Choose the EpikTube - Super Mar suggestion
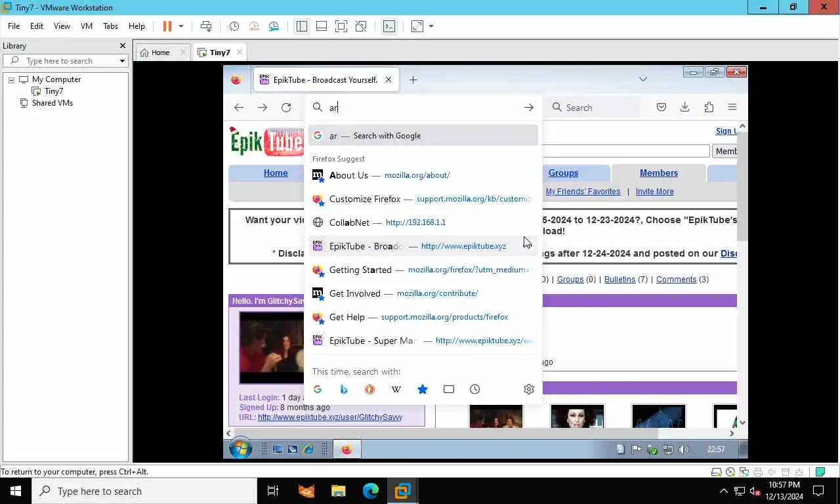Screen dimensions: 840x504 tap(423, 341)
